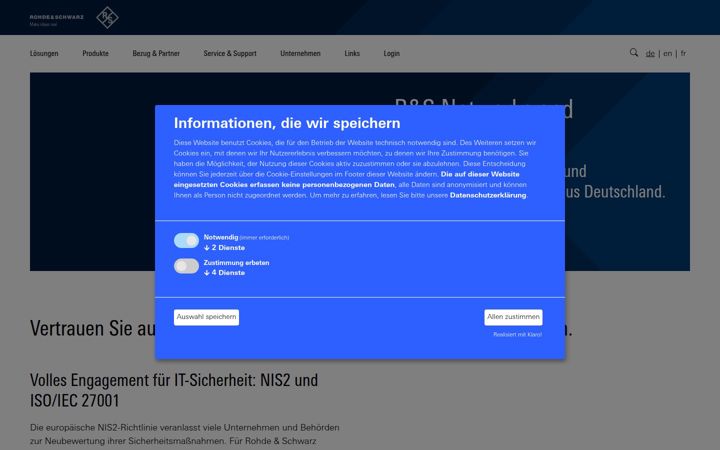Open the Login menu item

point(392,53)
